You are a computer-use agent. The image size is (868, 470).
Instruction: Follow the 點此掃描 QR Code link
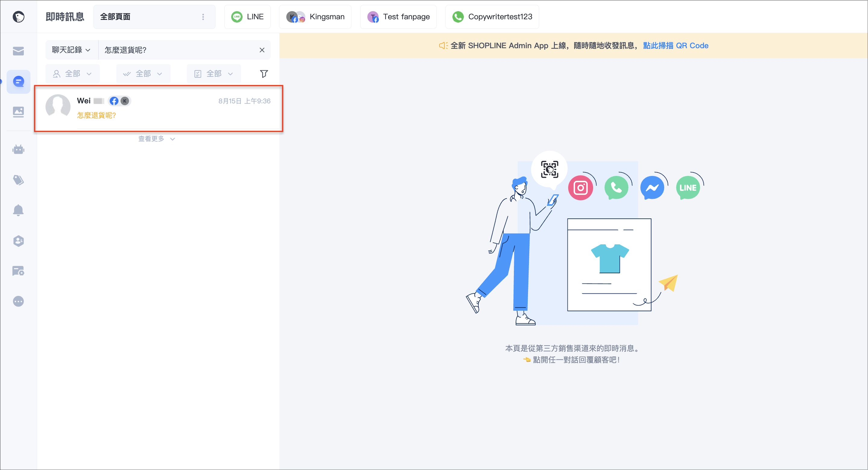point(676,45)
